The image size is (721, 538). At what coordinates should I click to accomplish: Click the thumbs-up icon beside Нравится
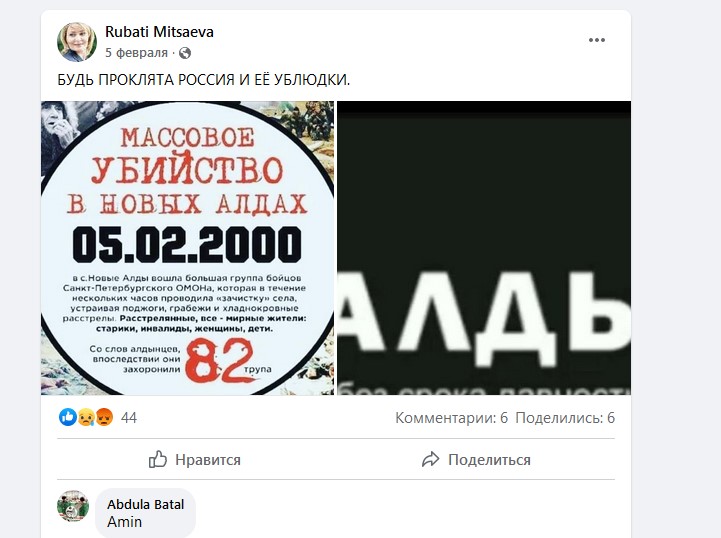tap(158, 459)
